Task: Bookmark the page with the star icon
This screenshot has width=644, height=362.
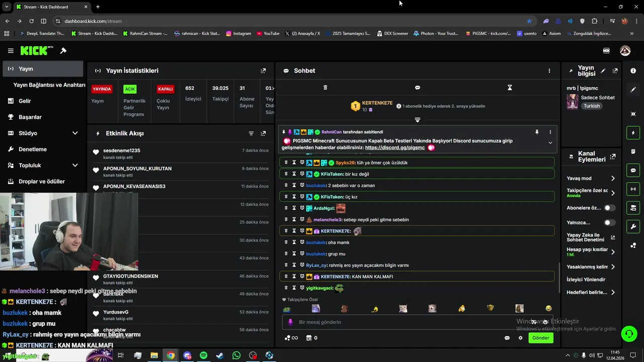Action: click(x=529, y=21)
